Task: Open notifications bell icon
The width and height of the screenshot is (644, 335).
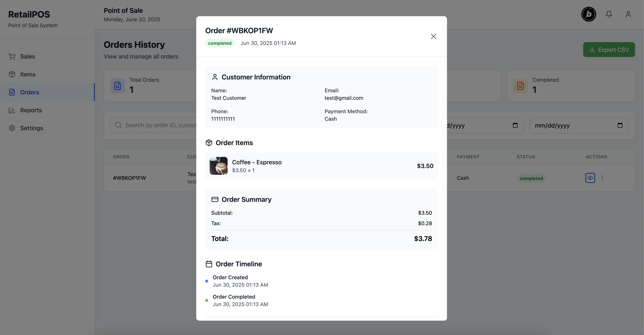Action: (x=609, y=14)
